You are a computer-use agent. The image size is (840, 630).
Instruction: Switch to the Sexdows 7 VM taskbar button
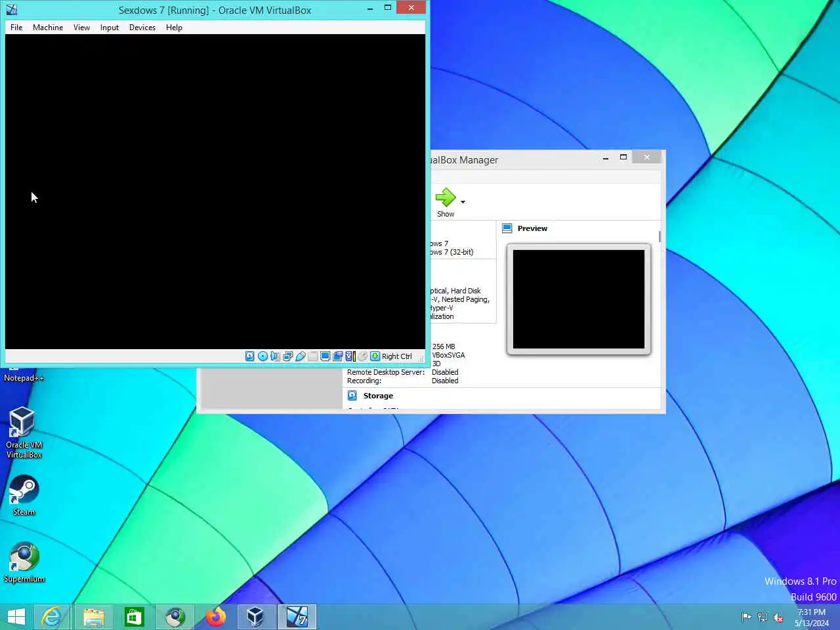pyautogui.click(x=297, y=617)
